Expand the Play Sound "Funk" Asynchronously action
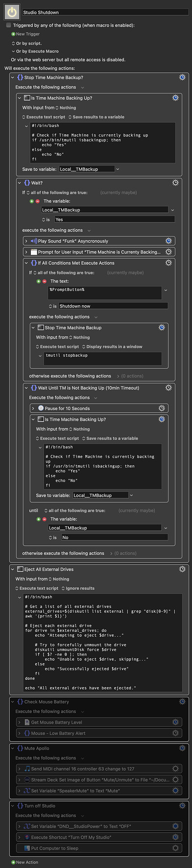The width and height of the screenshot is (192, 868). [26, 241]
